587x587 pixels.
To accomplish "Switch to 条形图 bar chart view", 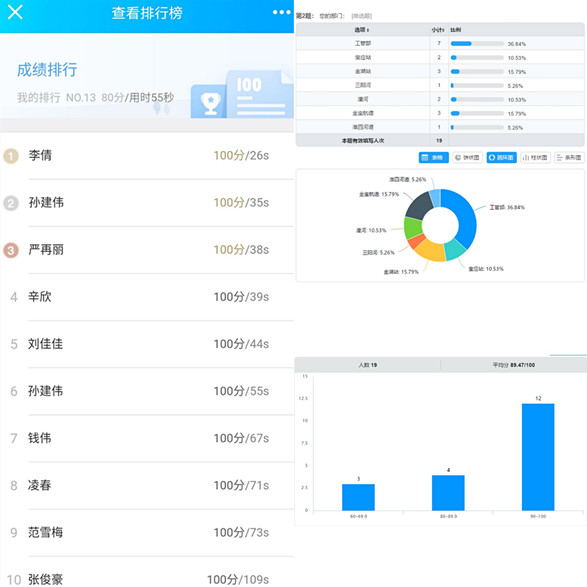I will coord(569,158).
